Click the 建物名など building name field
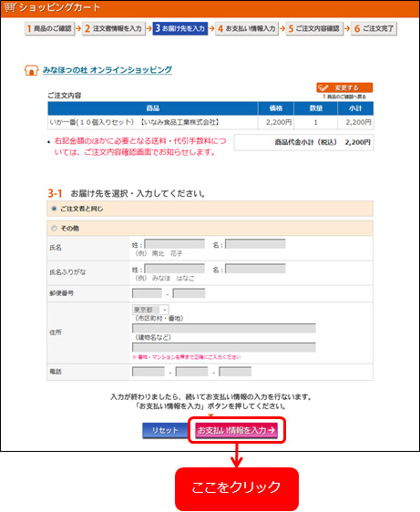420x512 pixels. [x=224, y=347]
